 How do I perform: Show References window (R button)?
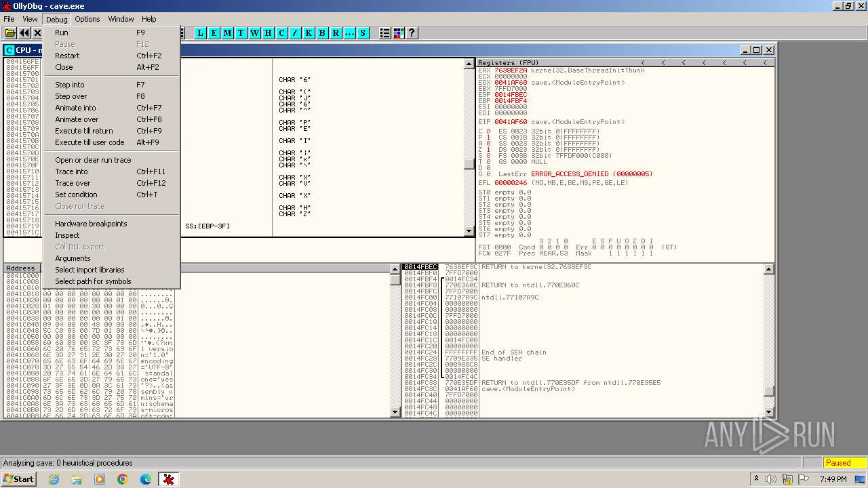coord(336,33)
